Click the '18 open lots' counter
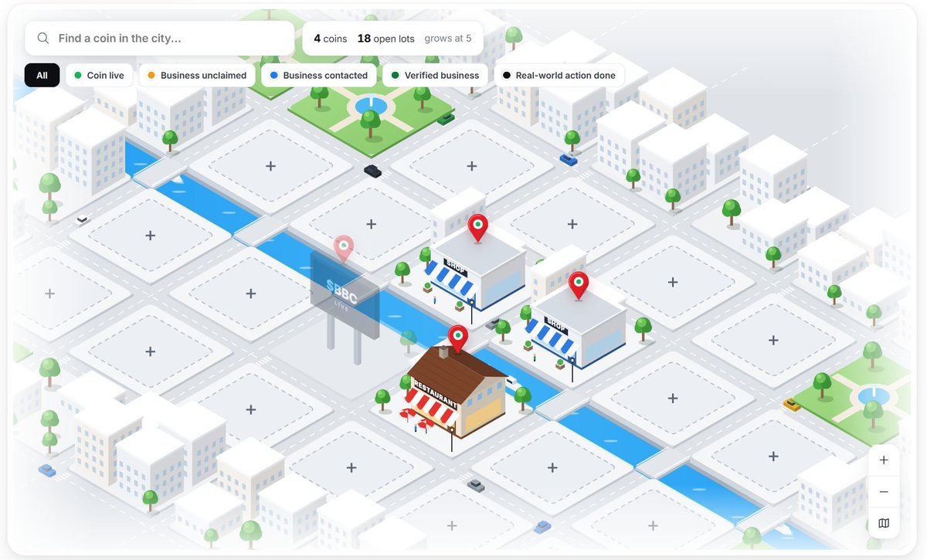927x560 pixels. pos(385,39)
